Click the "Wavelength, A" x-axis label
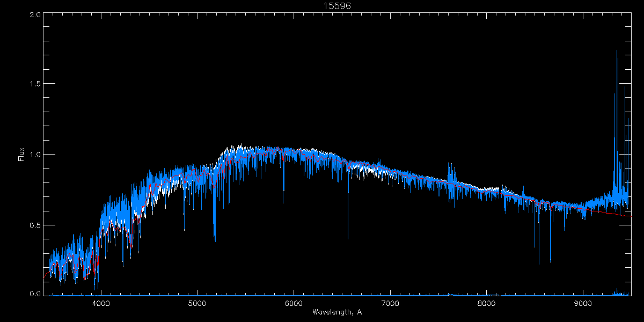Screen dimensions: 644x322 tap(336, 312)
